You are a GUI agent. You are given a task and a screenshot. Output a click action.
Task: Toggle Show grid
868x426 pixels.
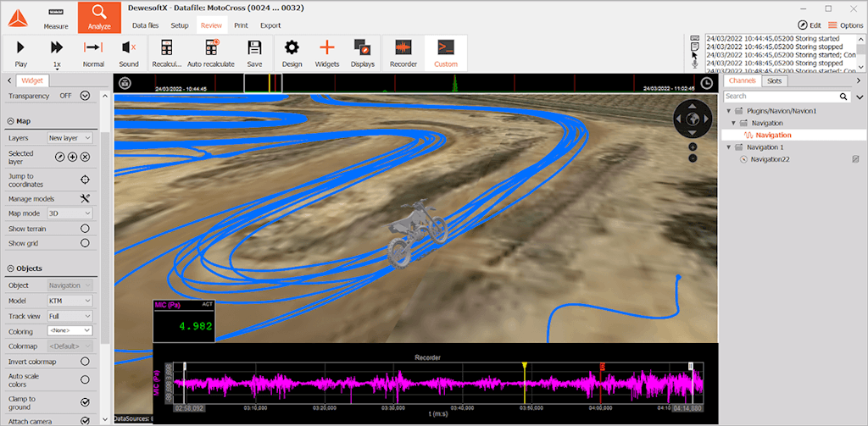(x=86, y=243)
